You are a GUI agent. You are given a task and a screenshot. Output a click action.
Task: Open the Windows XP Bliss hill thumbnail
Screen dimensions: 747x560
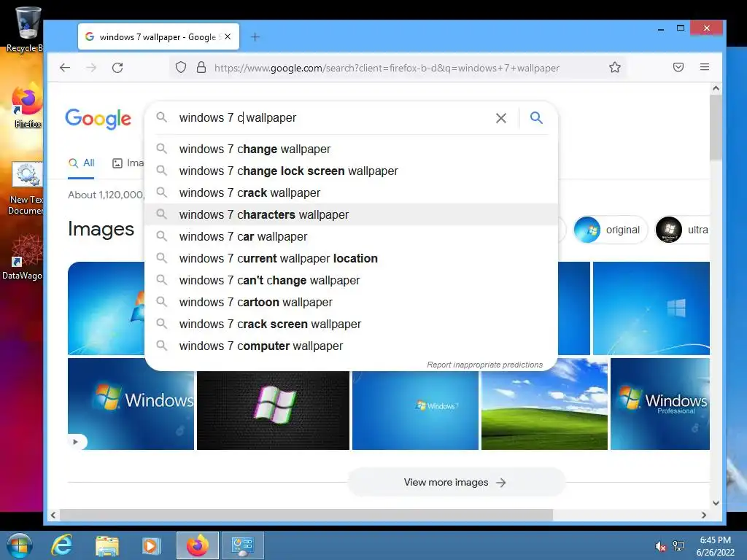[x=544, y=404]
